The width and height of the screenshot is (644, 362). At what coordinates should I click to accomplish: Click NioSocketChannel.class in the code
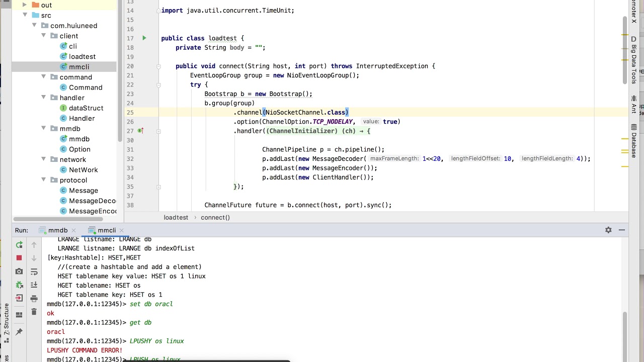[x=305, y=113]
